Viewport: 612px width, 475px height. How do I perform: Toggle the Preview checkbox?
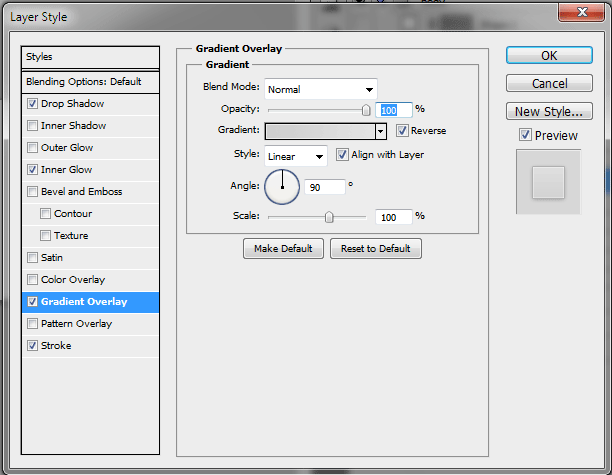coord(525,135)
